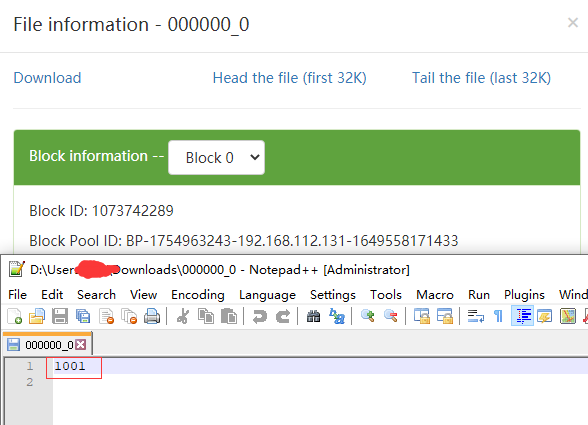Click the user-defined language icon
This screenshot has height=425, width=588.
pos(544,316)
